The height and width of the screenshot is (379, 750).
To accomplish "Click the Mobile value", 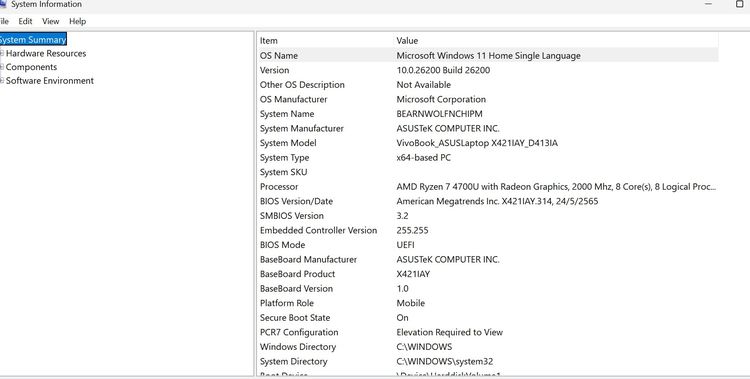I will pos(411,303).
